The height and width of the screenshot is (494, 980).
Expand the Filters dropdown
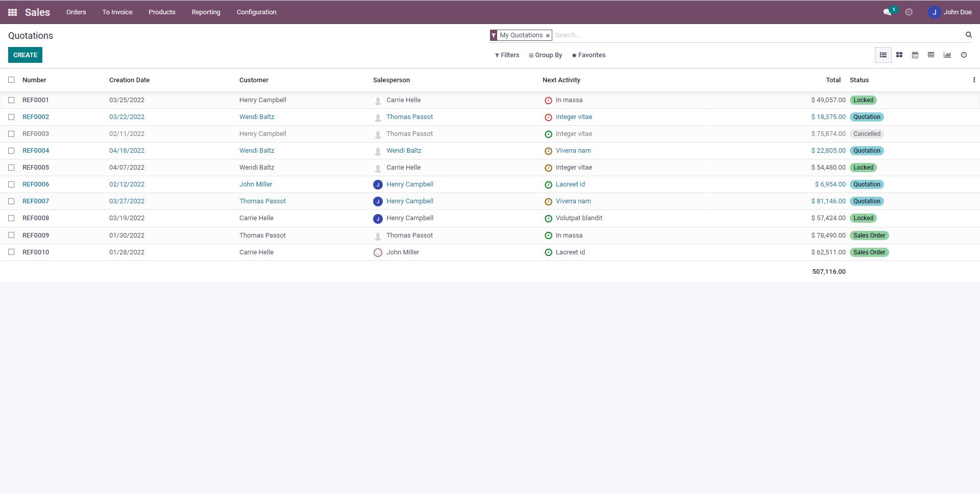click(507, 55)
